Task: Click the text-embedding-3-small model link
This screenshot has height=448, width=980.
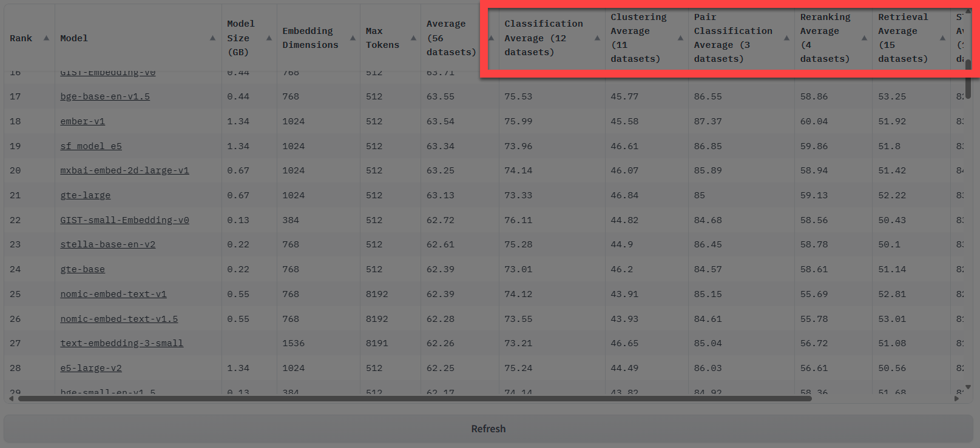Action: point(121,343)
